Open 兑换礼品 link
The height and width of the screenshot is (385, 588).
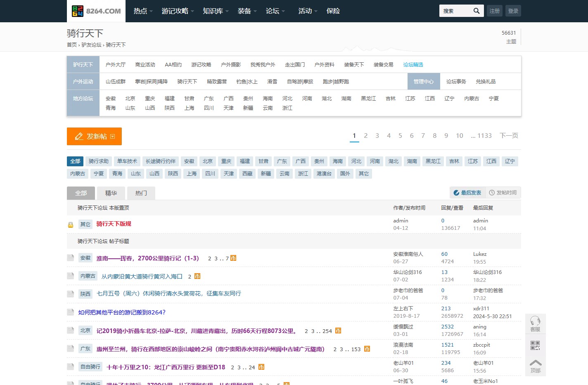[x=486, y=82]
